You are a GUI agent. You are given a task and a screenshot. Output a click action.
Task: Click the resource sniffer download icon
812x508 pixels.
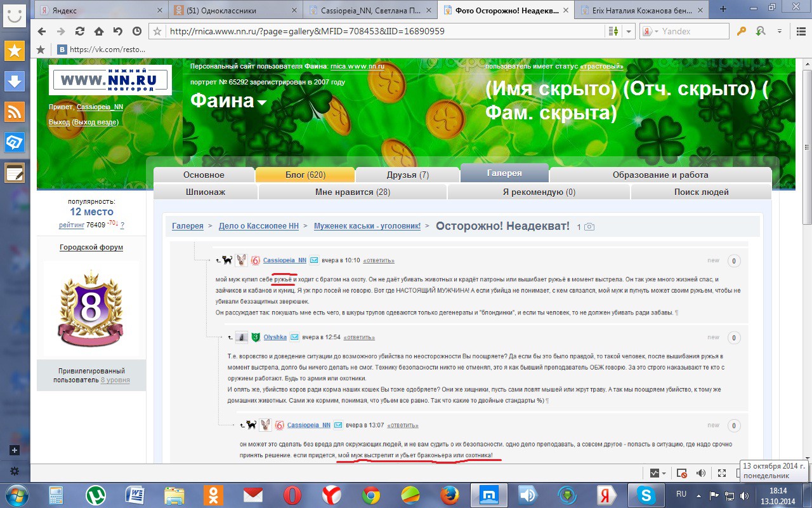[761, 31]
